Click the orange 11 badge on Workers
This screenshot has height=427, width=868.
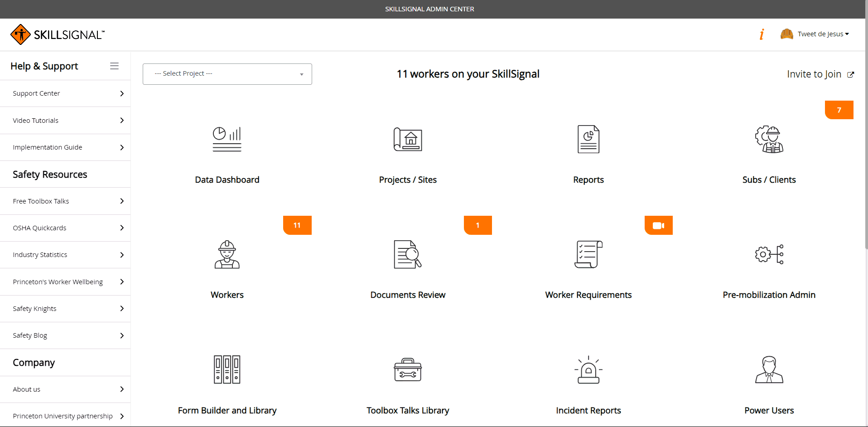point(297,225)
